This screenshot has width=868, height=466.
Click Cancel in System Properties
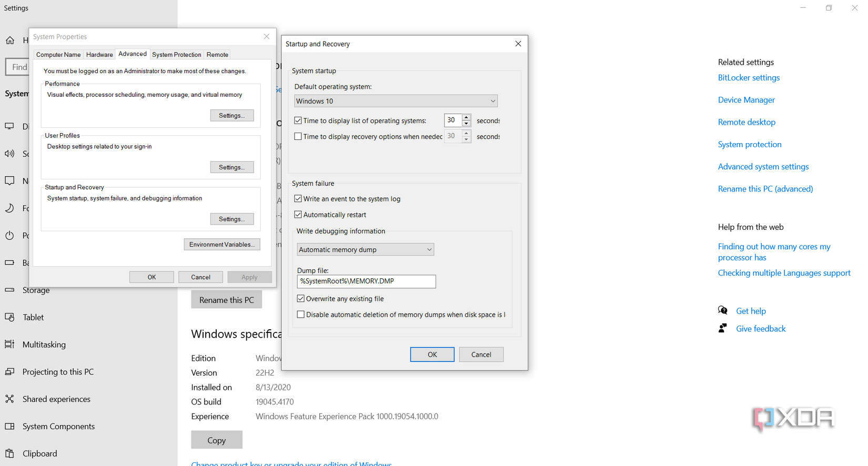200,277
